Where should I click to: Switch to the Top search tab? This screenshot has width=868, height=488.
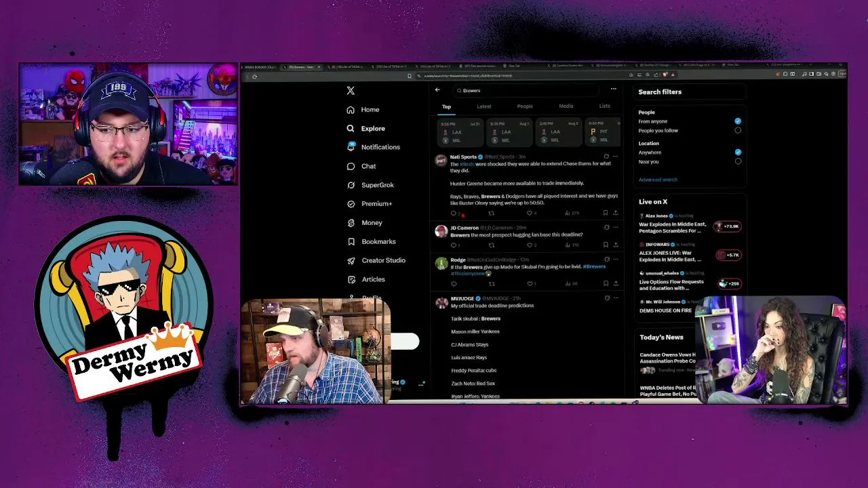pos(446,106)
